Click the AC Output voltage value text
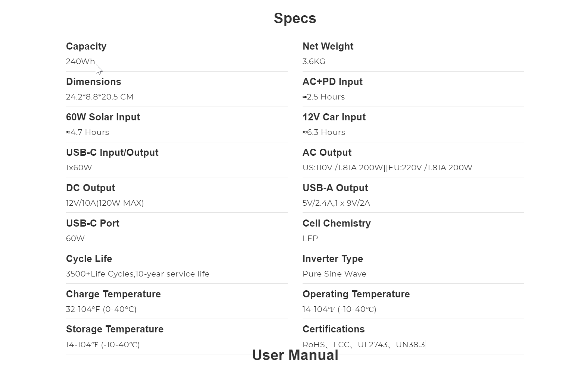 (x=387, y=168)
